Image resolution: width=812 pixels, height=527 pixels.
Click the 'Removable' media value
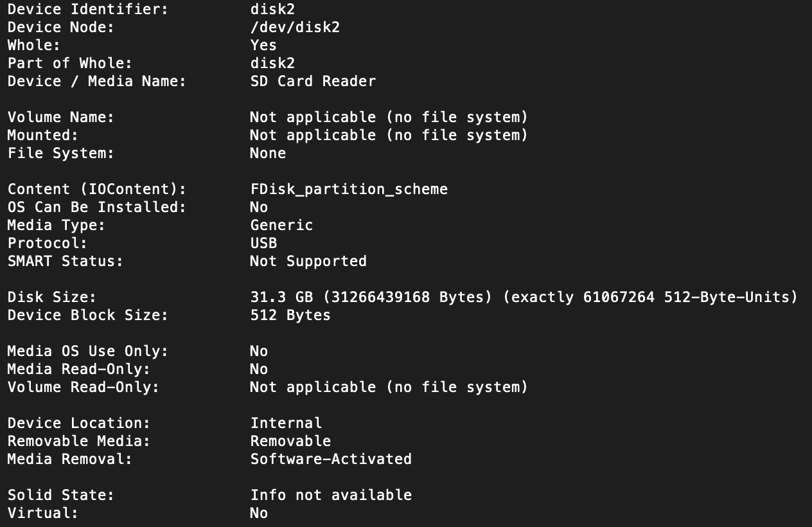[x=290, y=442]
